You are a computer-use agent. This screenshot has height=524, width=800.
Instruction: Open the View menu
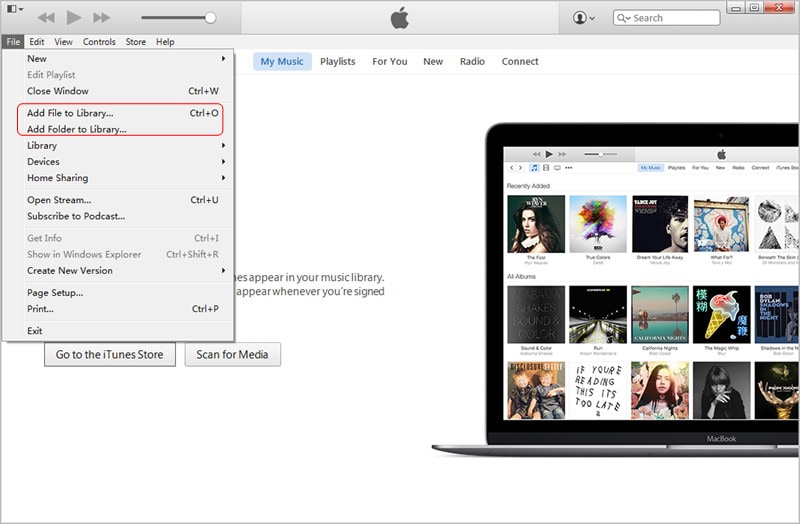tap(63, 42)
